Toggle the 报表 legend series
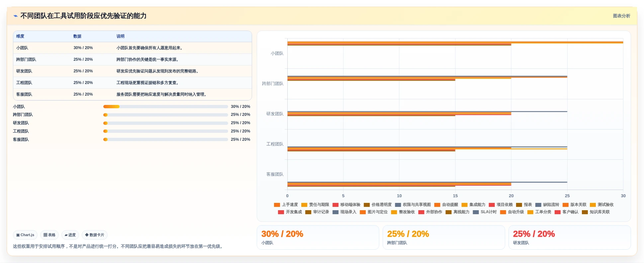 click(x=524, y=205)
